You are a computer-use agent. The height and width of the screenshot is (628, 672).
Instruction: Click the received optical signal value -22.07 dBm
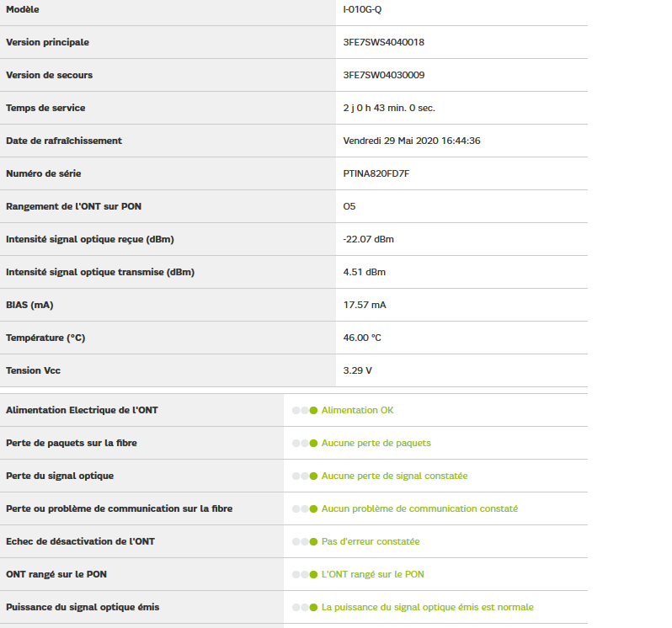coord(369,239)
